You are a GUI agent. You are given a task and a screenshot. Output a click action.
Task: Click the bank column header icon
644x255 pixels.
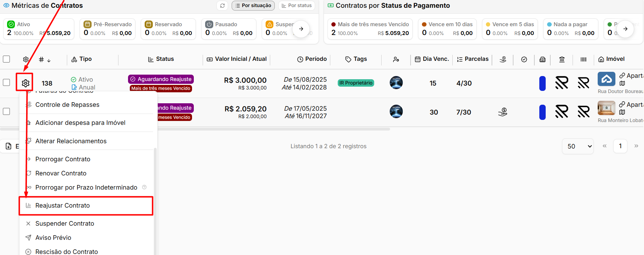[x=562, y=59]
